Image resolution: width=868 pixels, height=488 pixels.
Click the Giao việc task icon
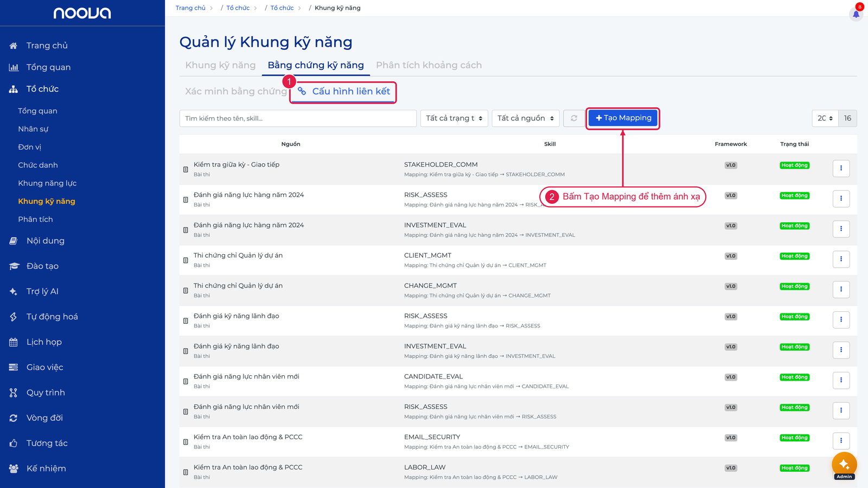pyautogui.click(x=14, y=367)
